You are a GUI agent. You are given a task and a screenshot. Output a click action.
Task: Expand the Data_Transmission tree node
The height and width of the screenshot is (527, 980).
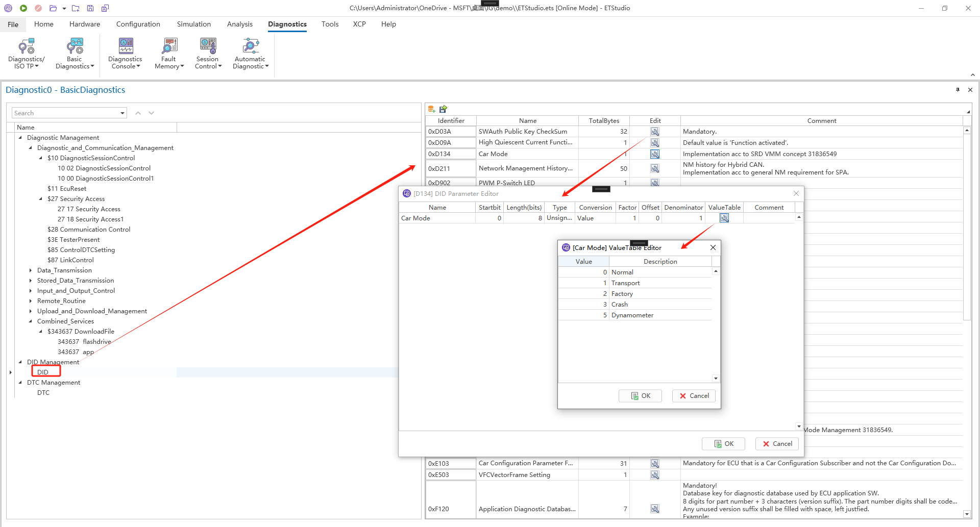[x=31, y=270]
